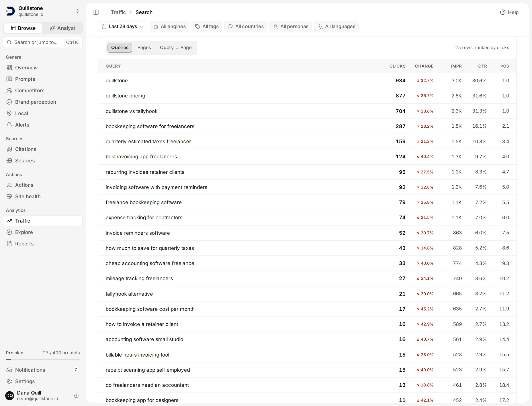This screenshot has height=406, width=532.
Task: Open the All engines filter
Action: click(170, 26)
